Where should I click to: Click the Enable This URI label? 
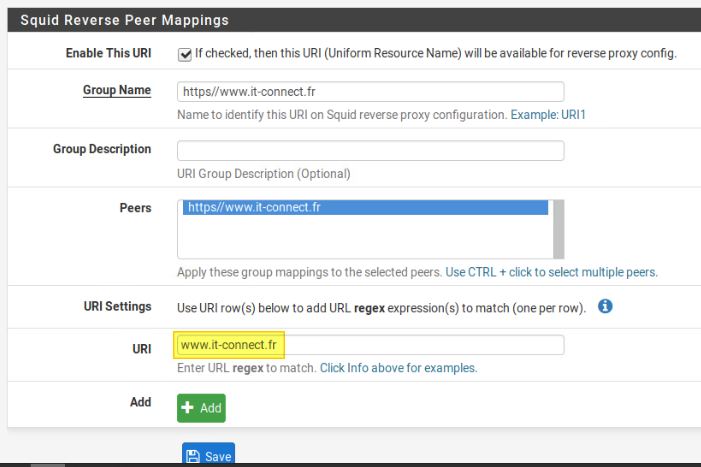108,52
